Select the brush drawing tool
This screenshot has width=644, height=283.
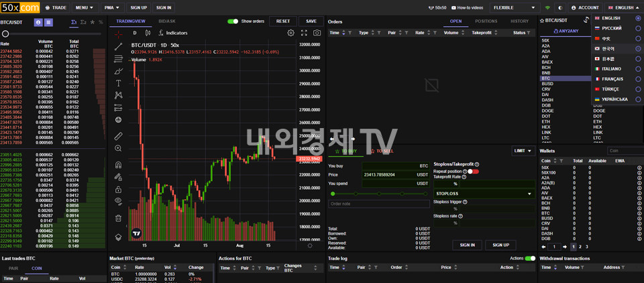(x=118, y=71)
